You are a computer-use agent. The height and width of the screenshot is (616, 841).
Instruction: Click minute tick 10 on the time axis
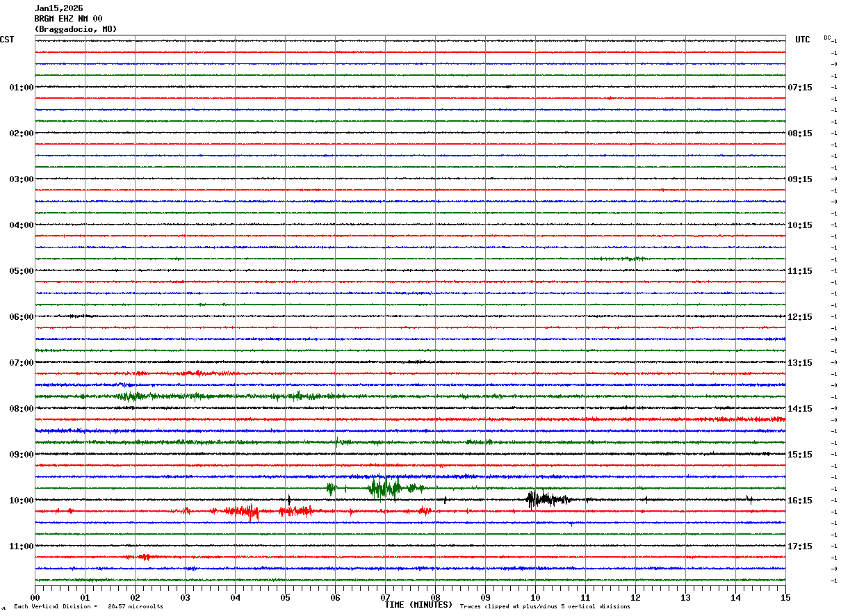tap(536, 597)
